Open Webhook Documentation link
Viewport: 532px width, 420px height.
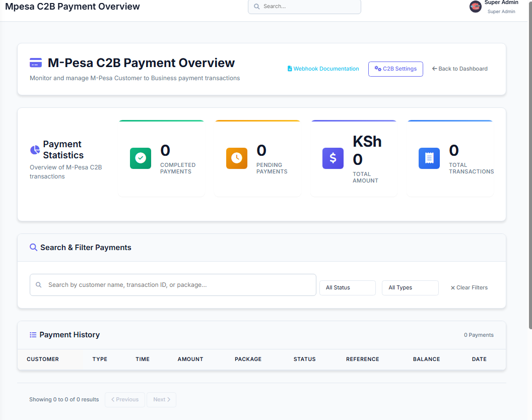[323, 69]
